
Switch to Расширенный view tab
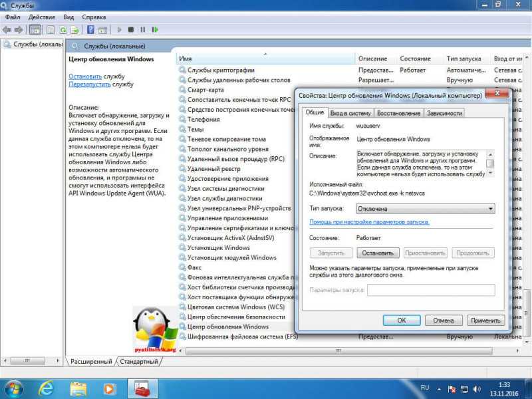pyautogui.click(x=91, y=362)
